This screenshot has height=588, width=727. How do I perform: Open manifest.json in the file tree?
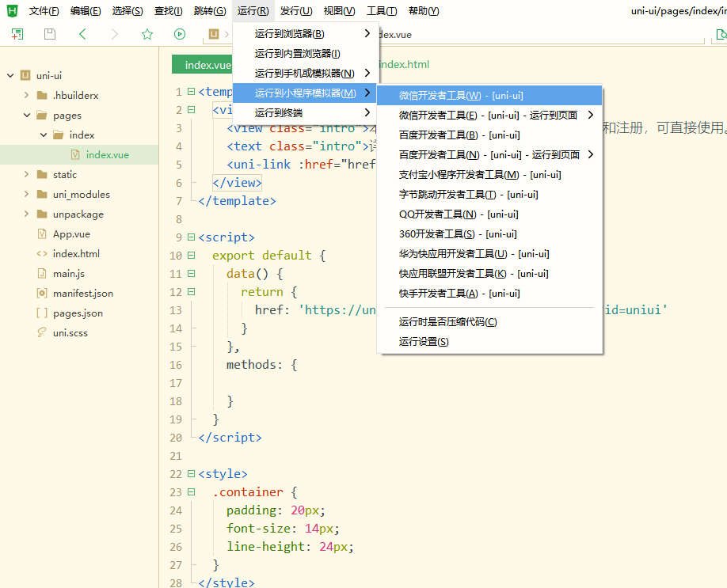(x=82, y=294)
